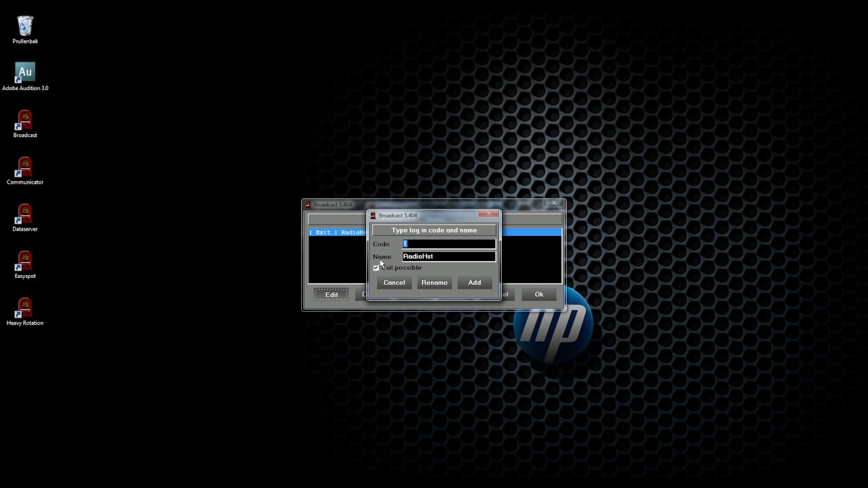Close the back Broadcast 5.404 window
This screenshot has height=488, width=868.
(553, 203)
